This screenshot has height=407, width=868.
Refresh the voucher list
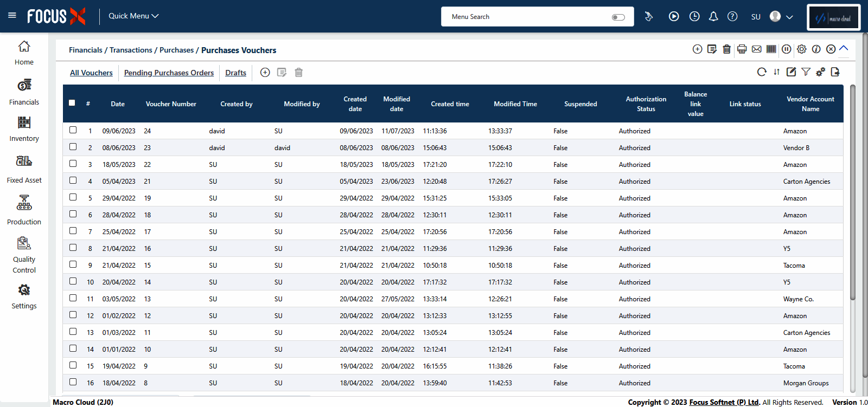pos(762,72)
